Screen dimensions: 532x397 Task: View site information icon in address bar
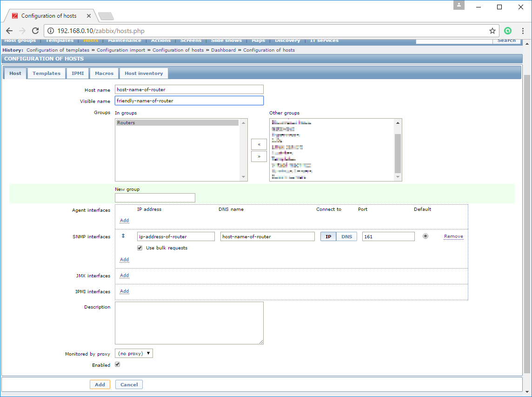point(51,31)
